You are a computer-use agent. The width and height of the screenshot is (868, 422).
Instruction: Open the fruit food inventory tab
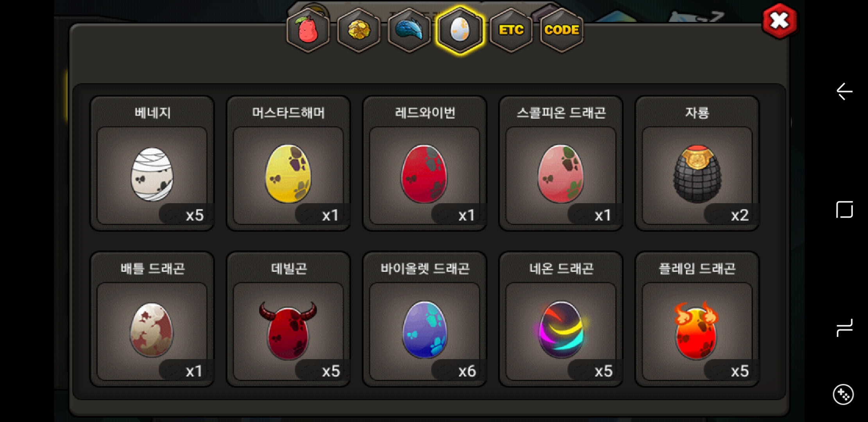[x=308, y=30]
